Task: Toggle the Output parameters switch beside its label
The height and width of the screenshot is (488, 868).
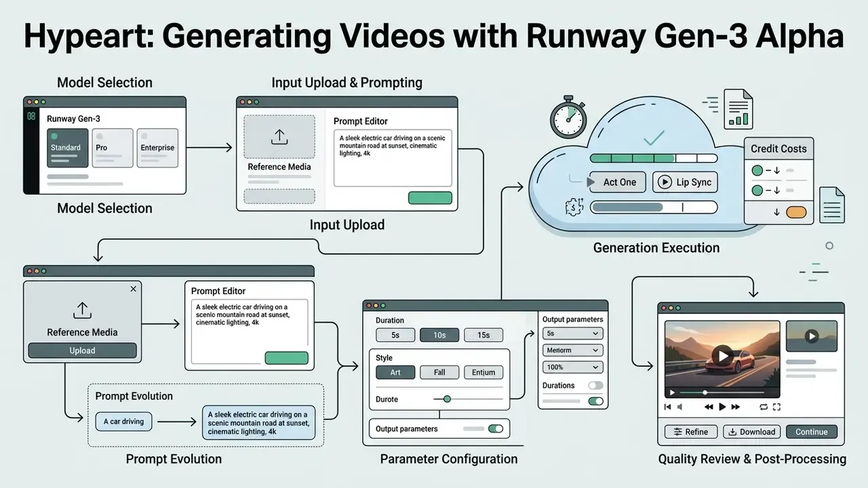Action: click(496, 428)
